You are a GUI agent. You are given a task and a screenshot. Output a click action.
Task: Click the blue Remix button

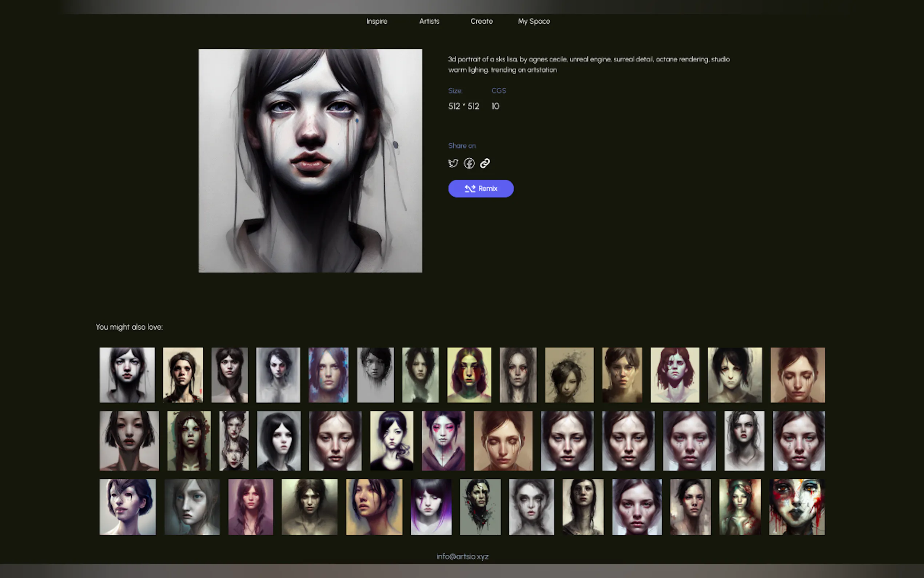tap(481, 189)
